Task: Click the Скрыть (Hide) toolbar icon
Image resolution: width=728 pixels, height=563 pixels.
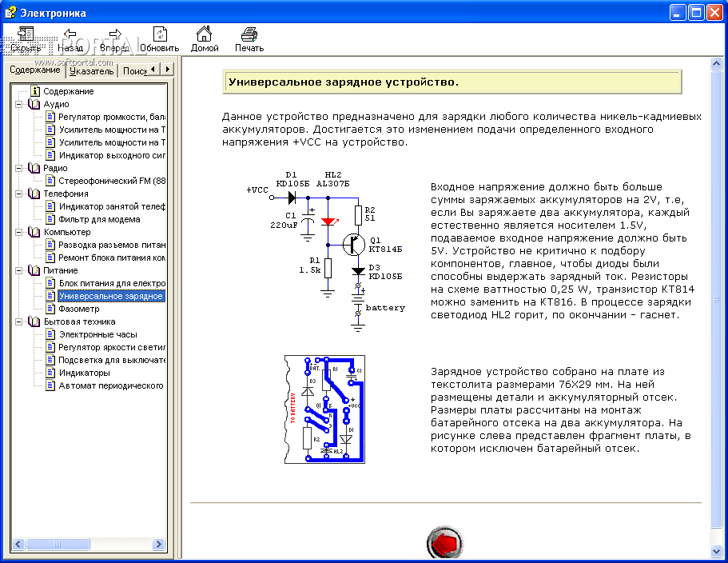Action: 26,34
